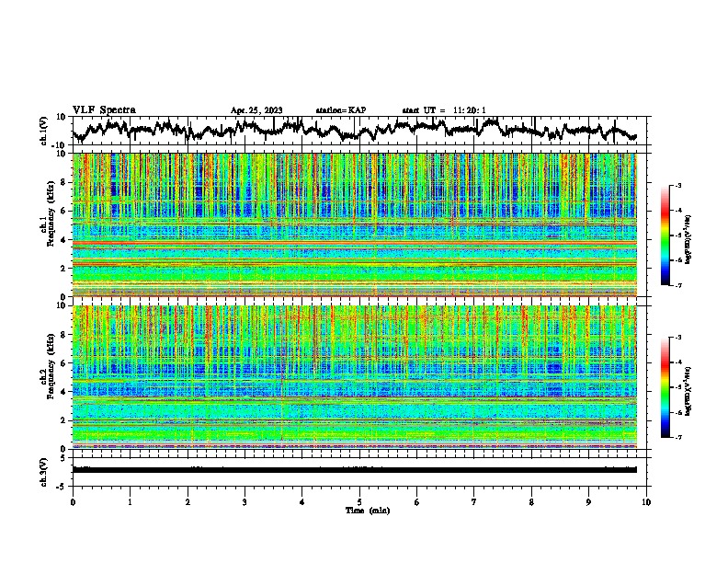Click the Time (min) axis label
The image size is (728, 563).
368,511
